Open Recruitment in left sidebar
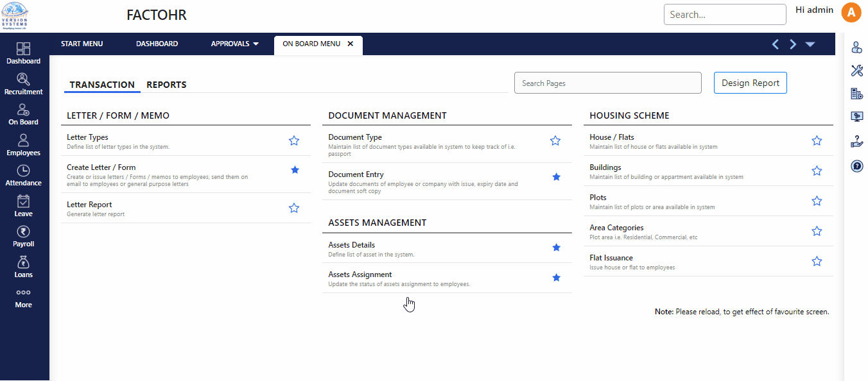868x381 pixels. [23, 84]
